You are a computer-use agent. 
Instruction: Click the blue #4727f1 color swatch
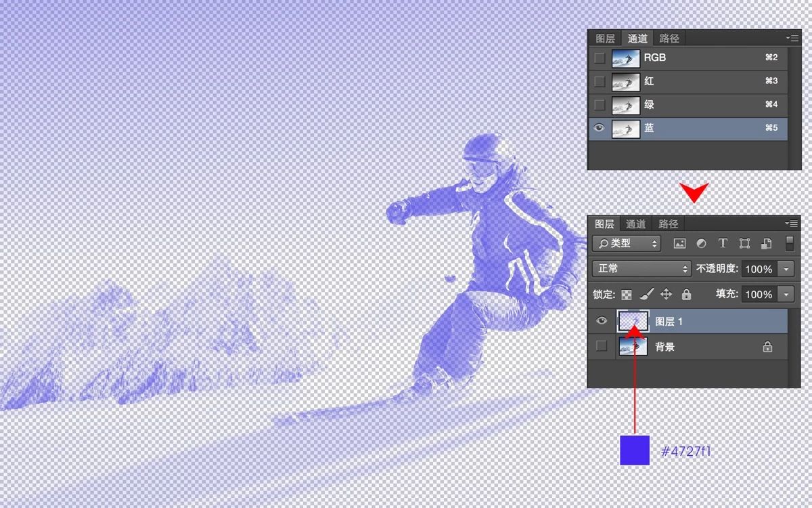tap(635, 450)
